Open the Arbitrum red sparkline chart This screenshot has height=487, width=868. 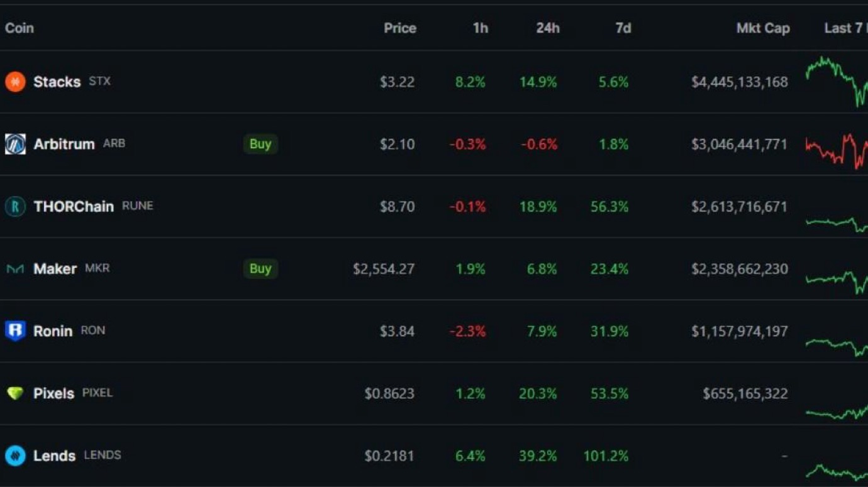point(837,150)
